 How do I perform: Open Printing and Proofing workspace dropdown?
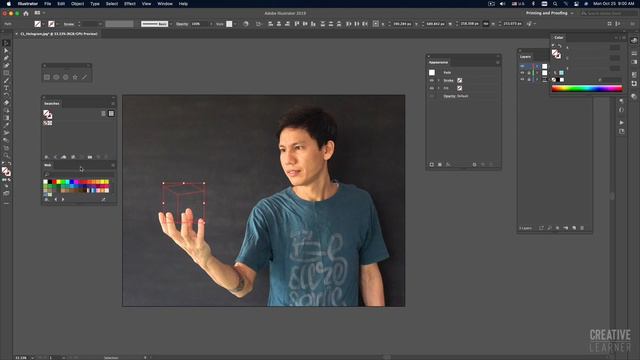pos(549,13)
